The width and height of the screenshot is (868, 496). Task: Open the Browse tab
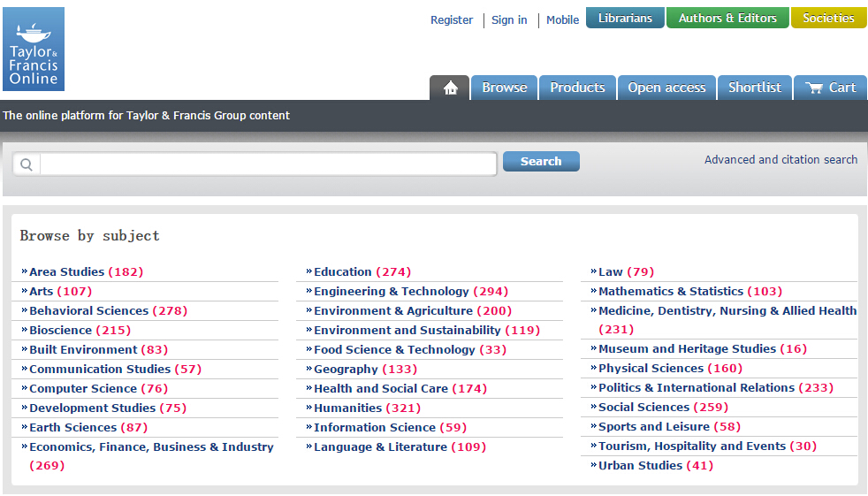pos(504,88)
